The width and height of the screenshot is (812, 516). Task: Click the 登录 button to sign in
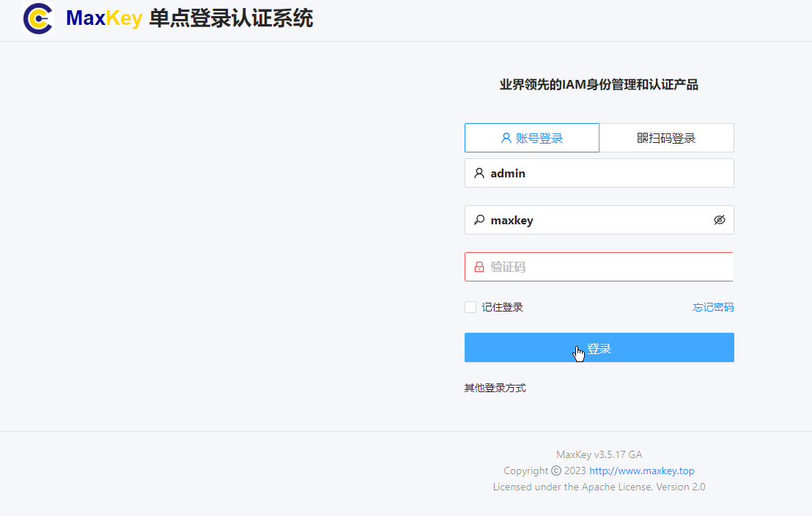pos(599,347)
